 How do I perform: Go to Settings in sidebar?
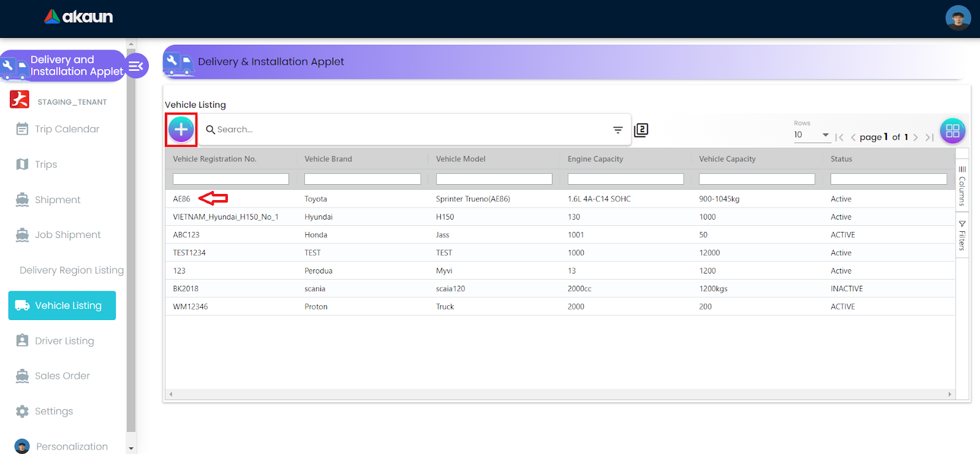click(54, 411)
